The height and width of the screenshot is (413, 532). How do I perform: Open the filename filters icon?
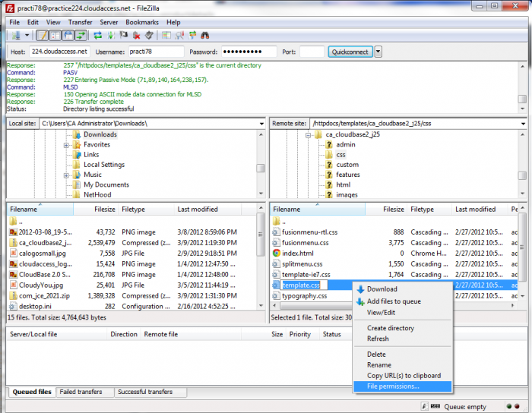(x=179, y=35)
